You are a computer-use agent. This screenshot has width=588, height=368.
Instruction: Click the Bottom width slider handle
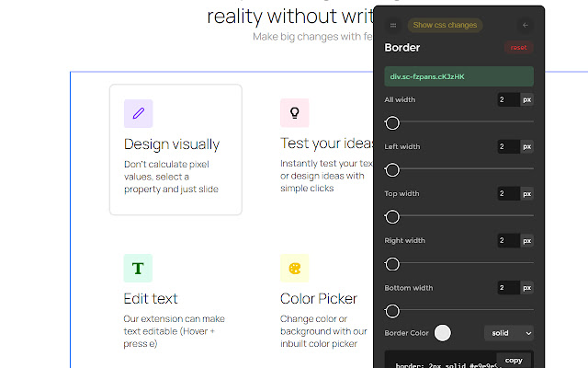[392, 311]
